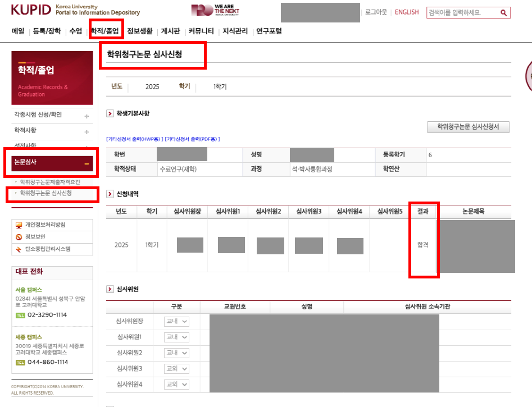
Task: Collapse the 논문심사 sidebar section
Action: pos(87,163)
